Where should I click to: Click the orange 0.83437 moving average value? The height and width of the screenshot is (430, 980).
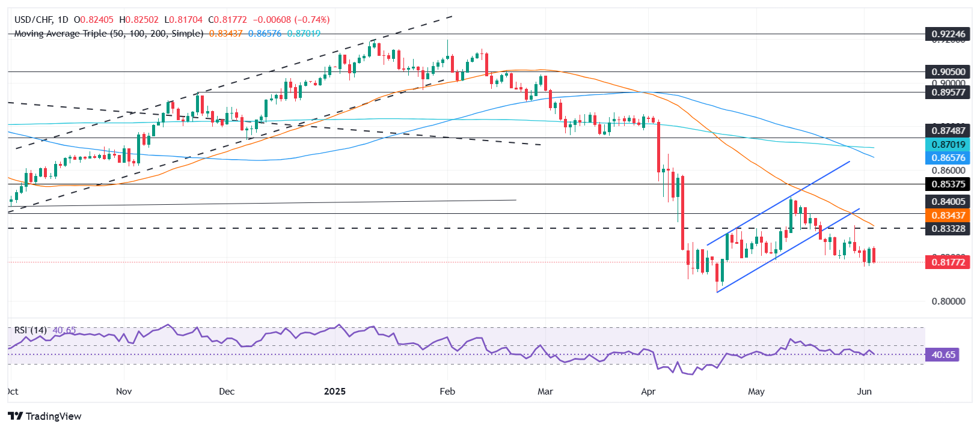[225, 34]
